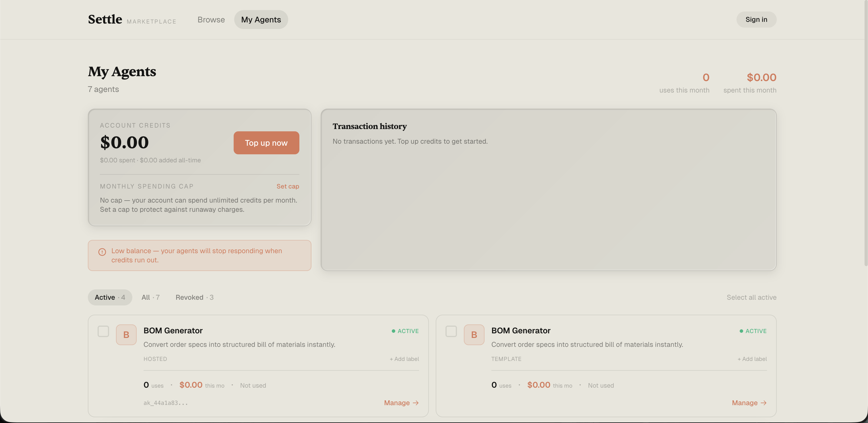The image size is (868, 423).
Task: Click the BOM Generator hosted agent avatar icon
Action: (x=126, y=334)
